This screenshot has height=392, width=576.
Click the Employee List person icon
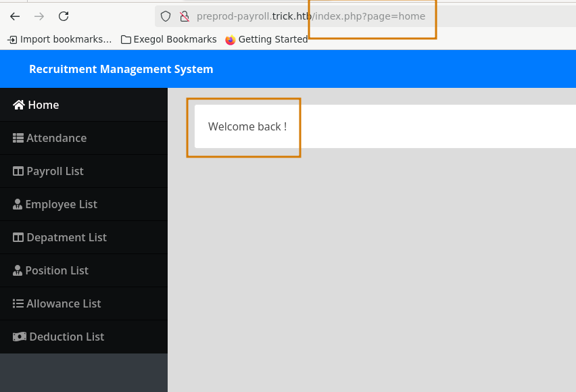click(18, 204)
